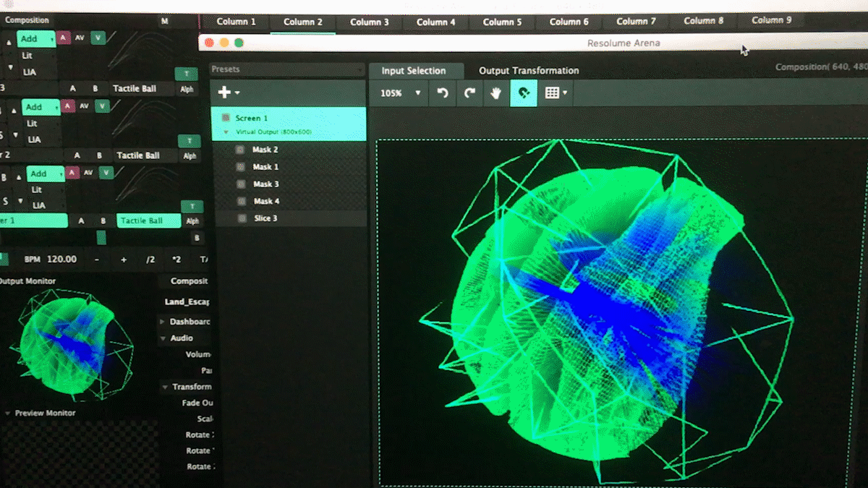The image size is (868, 488).
Task: Toggle the magnet snapping tool
Action: 524,93
